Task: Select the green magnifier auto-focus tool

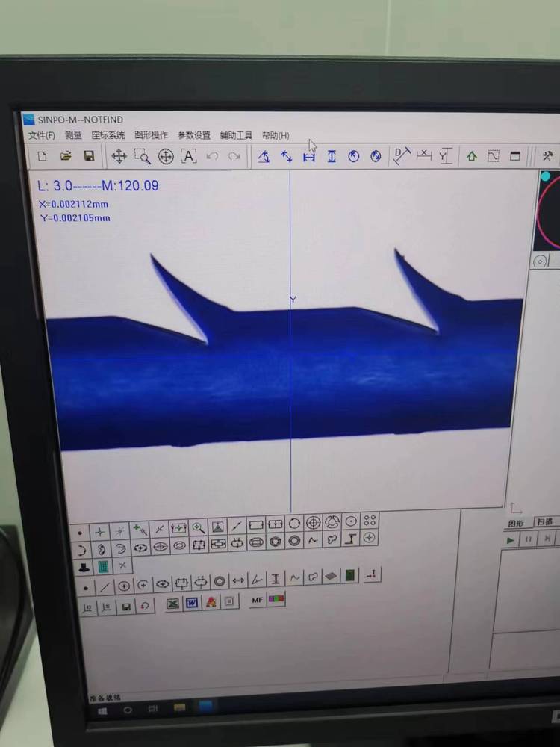Action: click(198, 527)
